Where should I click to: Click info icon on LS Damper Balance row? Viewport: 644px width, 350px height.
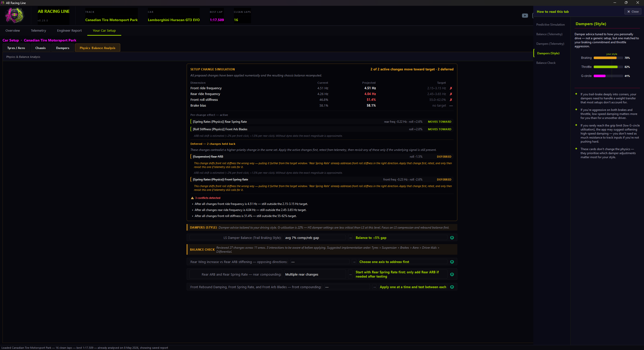[452, 238]
